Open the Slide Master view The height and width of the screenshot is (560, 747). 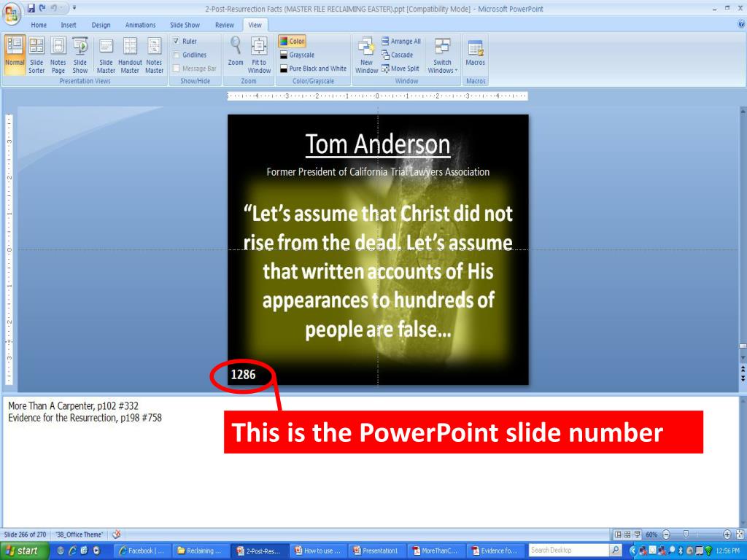[x=106, y=55]
